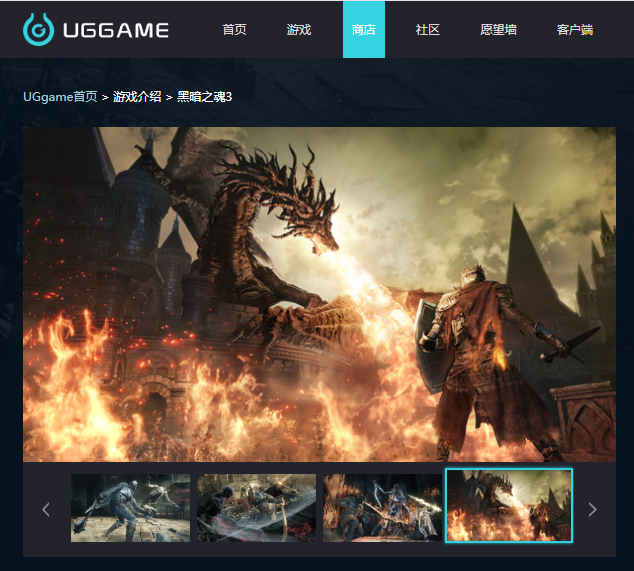Click the 黑暗之魂3 breadcrumb text
634x571 pixels.
click(x=204, y=97)
